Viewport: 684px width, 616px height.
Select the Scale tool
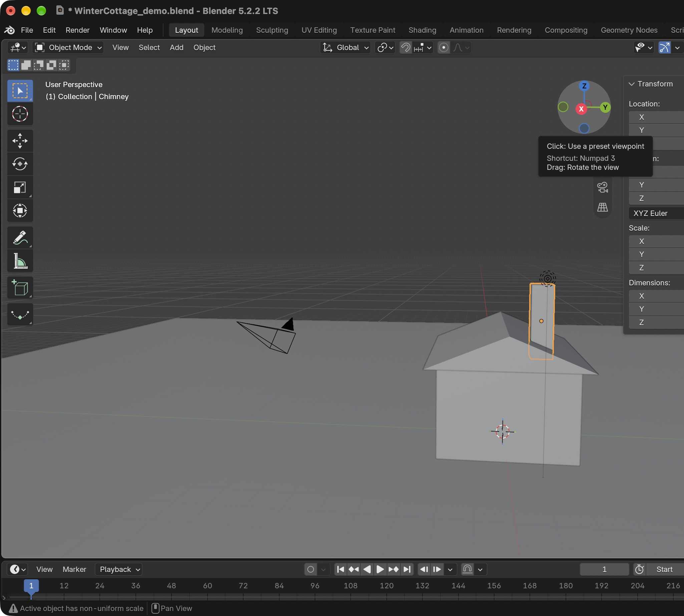pos(20,187)
